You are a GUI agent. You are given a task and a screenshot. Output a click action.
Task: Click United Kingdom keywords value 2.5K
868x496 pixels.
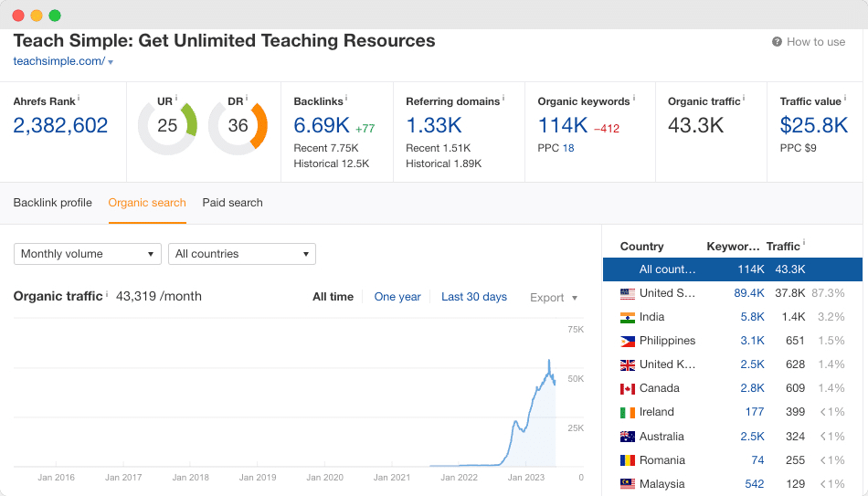coord(752,364)
